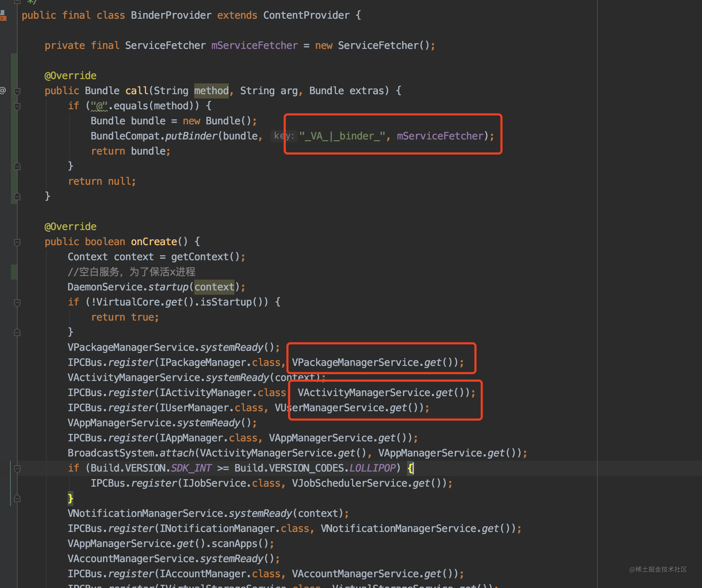The image size is (702, 588).
Task: Click the return bundle statement
Action: pyautogui.click(x=131, y=151)
